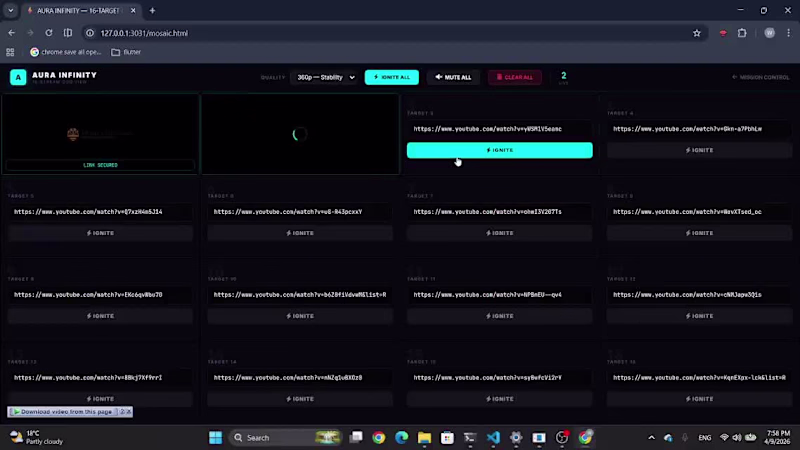
Task: Click the Target 7 URL input field
Action: 499,212
